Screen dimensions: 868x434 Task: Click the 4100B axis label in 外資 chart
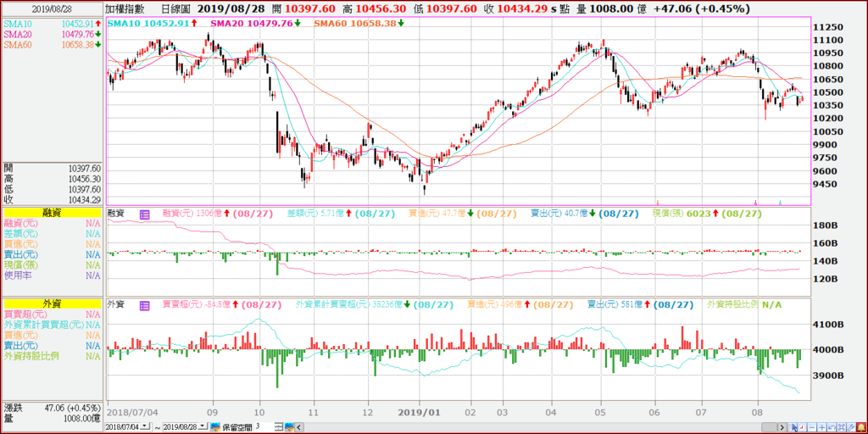pyautogui.click(x=828, y=325)
